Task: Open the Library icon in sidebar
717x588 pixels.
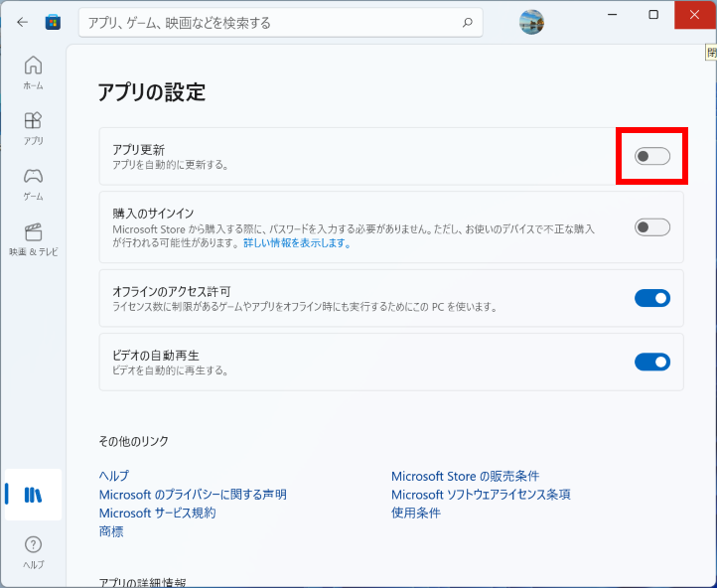Action: 34,495
